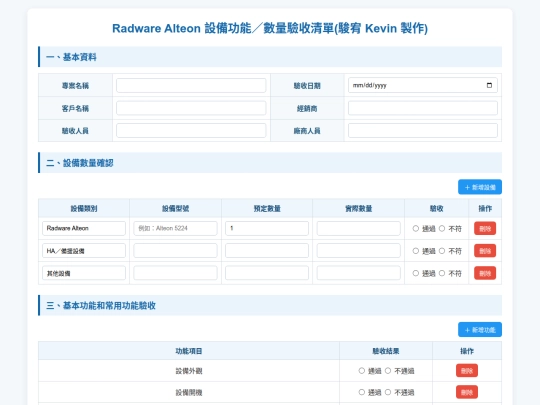Screen dimensions: 540x405
Task: Select 不符 for Radware Alteon row
Action: [442, 228]
